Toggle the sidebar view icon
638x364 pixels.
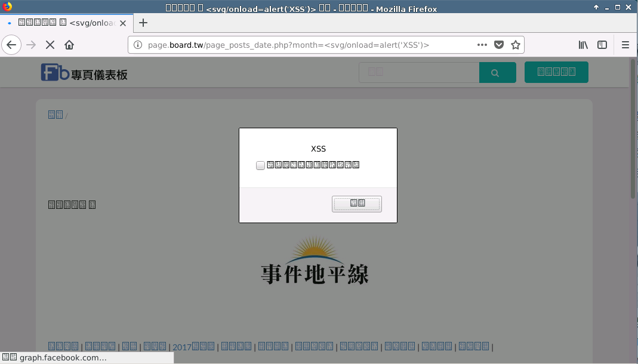click(602, 45)
